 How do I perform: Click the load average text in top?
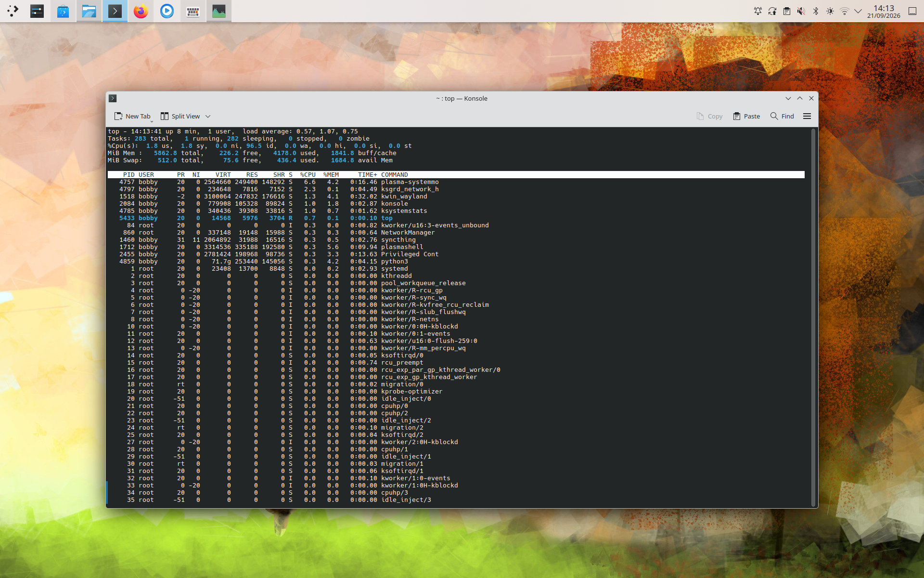(300, 131)
